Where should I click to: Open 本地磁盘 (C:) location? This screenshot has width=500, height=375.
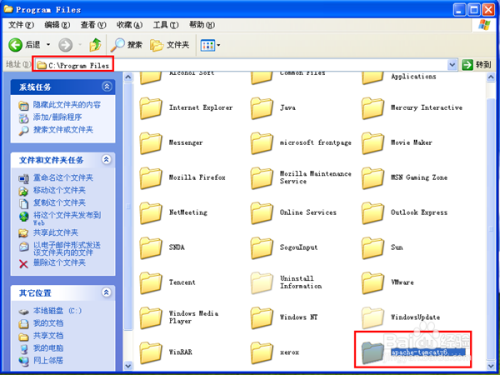(57, 311)
